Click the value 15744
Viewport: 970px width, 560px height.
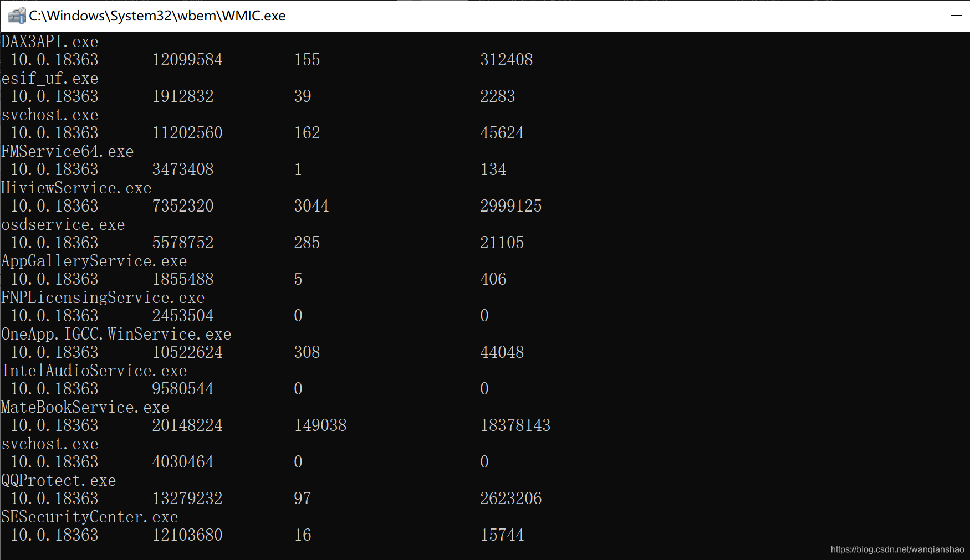pos(502,535)
